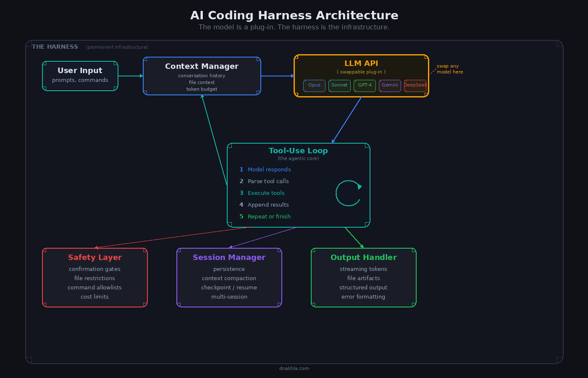Toggle the Output Handler streaming tokens entry
This screenshot has width=588, height=378.
point(363,269)
